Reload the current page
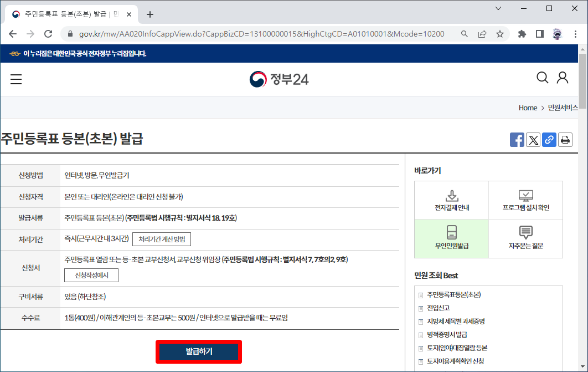The image size is (588, 372). [x=48, y=34]
